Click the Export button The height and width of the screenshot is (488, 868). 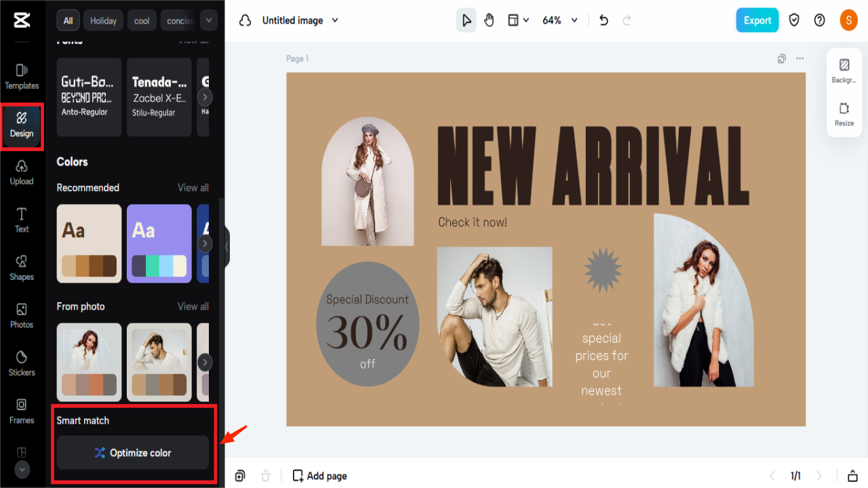[x=757, y=20]
